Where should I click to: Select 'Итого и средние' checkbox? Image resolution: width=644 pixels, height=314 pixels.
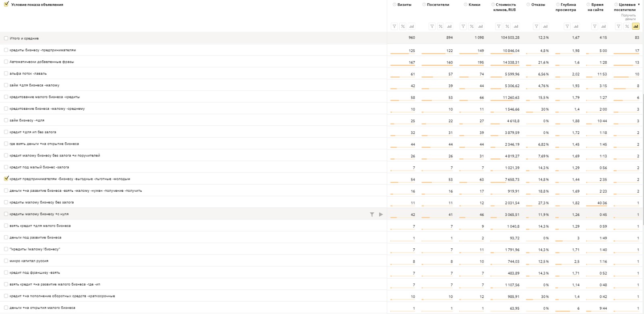(6, 38)
